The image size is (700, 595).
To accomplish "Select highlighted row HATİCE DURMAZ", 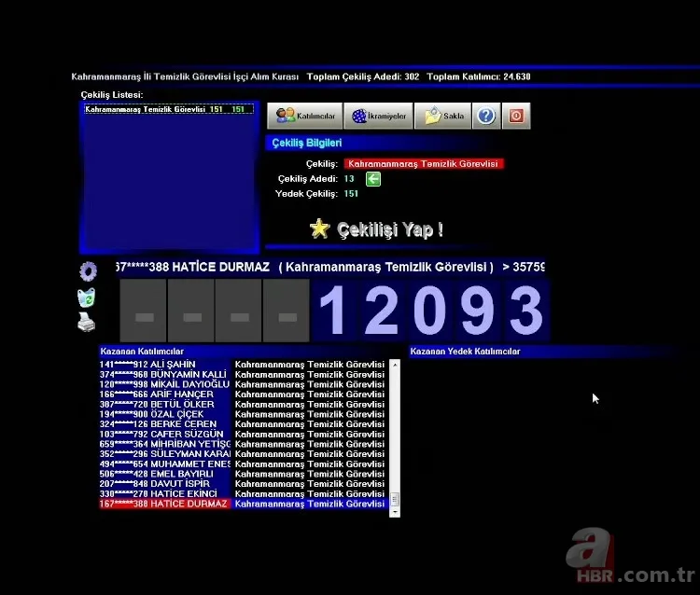I will 244,504.
